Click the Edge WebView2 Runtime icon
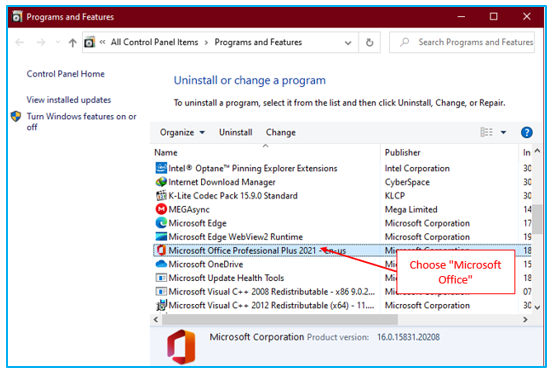Screen dimensions: 552x375 pos(161,236)
